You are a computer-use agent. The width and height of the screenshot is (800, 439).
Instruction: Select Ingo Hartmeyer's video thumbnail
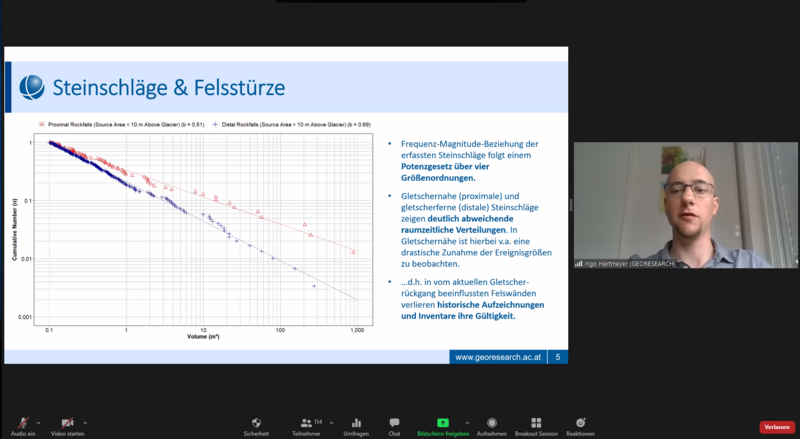[685, 206]
